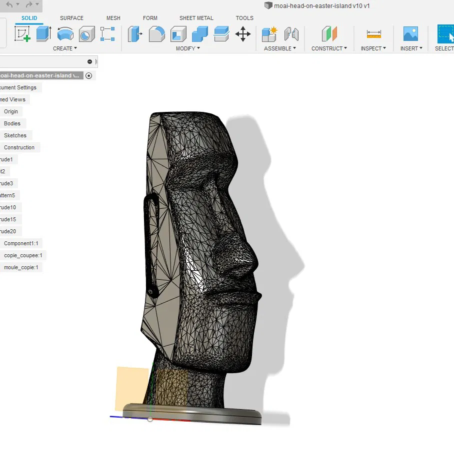Click the Insert image icon
The image size is (454, 476).
pos(410,33)
